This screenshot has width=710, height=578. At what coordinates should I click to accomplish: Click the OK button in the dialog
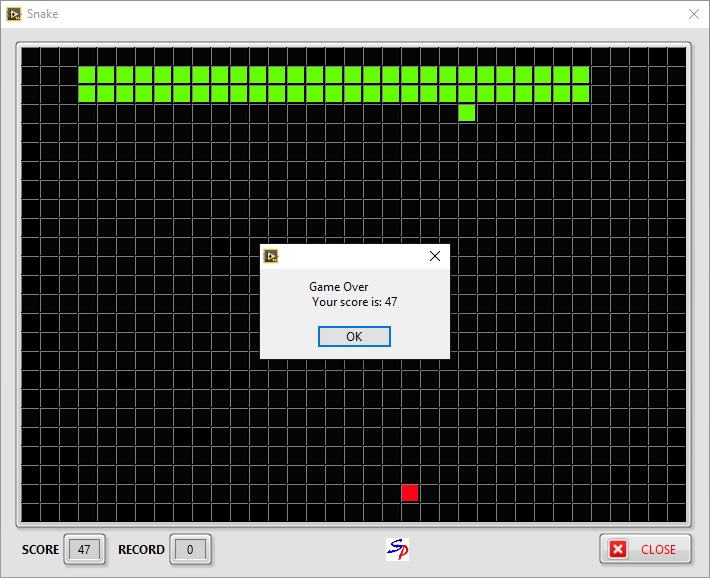tap(354, 337)
